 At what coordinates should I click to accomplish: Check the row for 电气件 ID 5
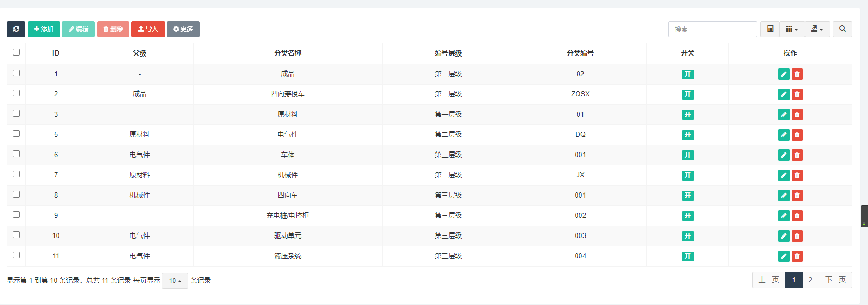coord(17,134)
